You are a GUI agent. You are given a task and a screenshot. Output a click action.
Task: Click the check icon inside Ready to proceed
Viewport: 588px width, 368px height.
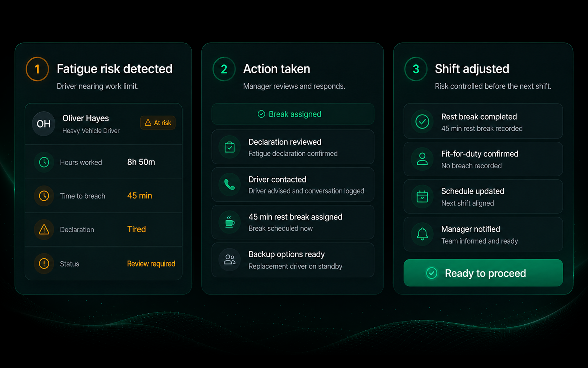(431, 273)
